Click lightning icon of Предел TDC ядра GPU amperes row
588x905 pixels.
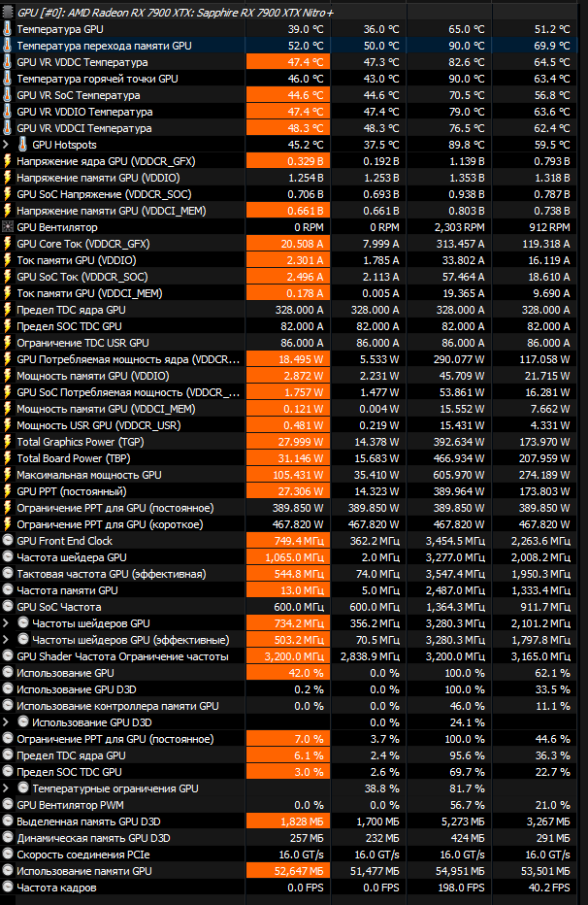[8, 310]
